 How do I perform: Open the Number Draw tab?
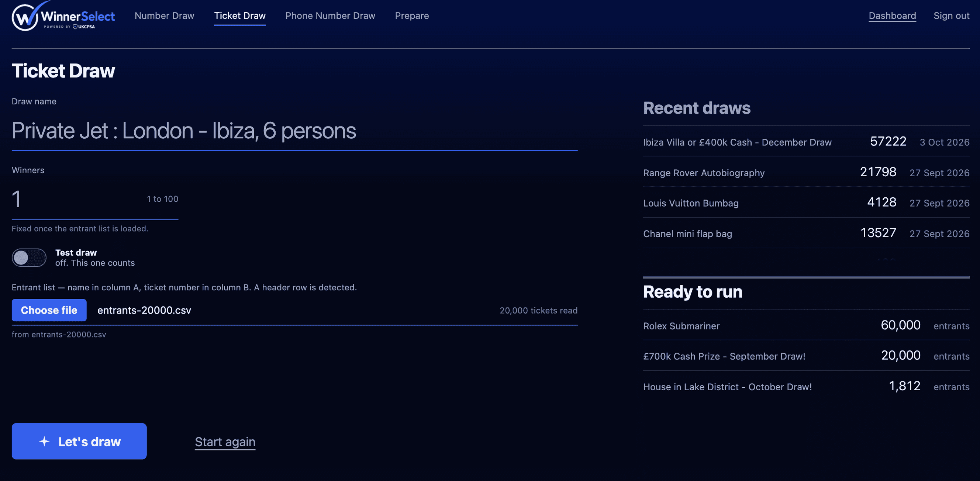pos(164,15)
